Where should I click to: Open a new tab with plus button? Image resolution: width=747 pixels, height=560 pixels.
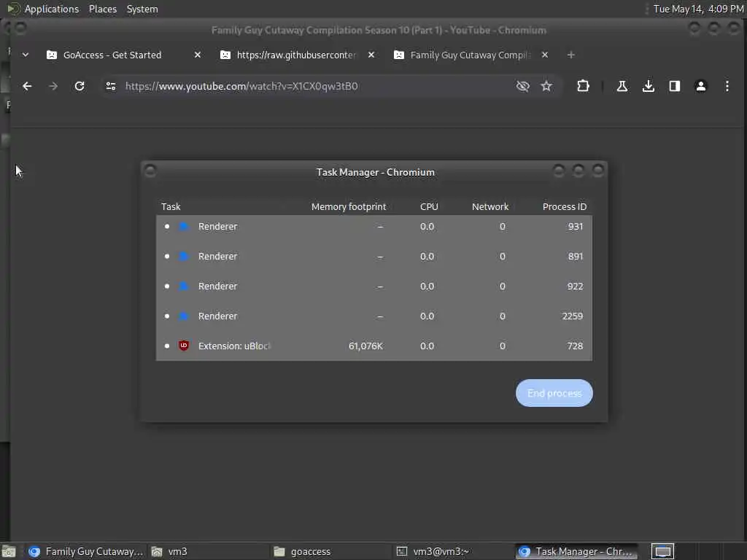570,55
